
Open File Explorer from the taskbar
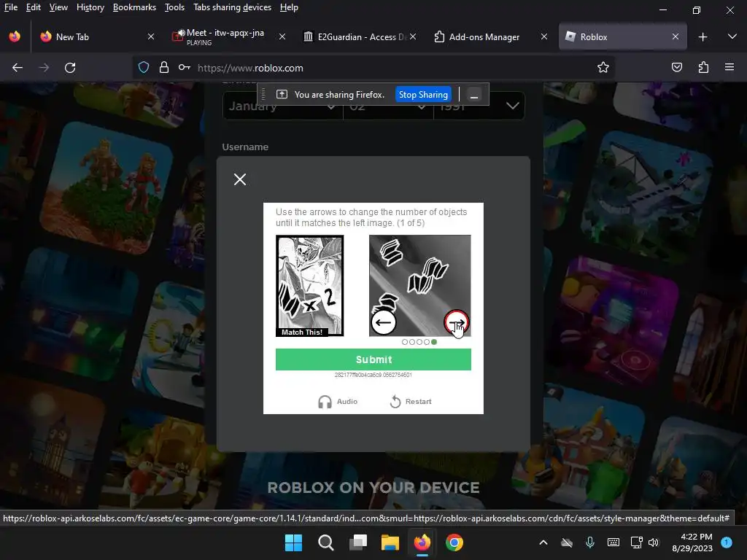click(x=390, y=542)
